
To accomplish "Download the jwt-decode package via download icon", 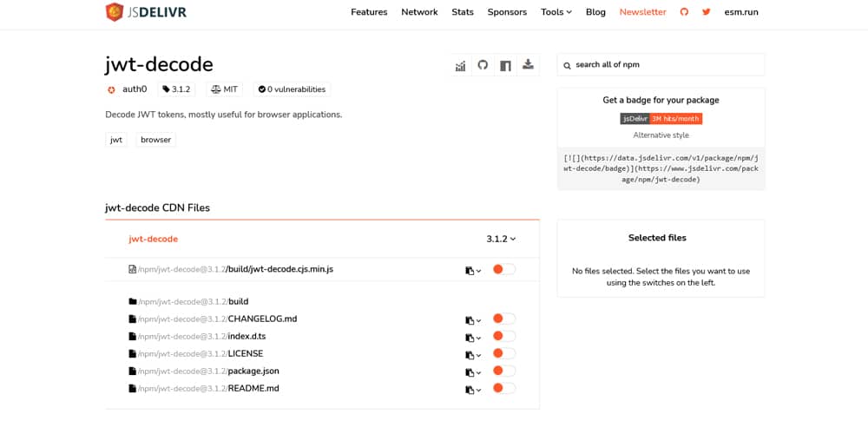I will 528,65.
